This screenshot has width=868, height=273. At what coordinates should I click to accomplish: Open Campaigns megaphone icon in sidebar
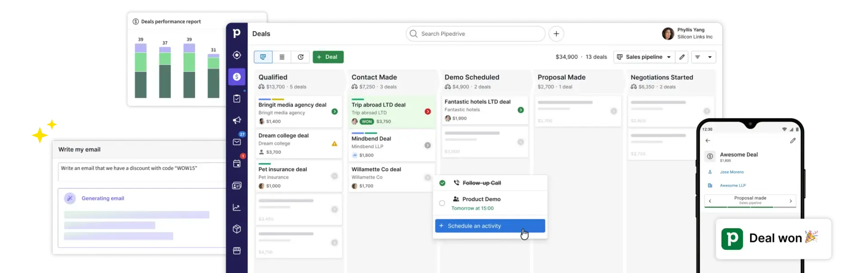236,120
